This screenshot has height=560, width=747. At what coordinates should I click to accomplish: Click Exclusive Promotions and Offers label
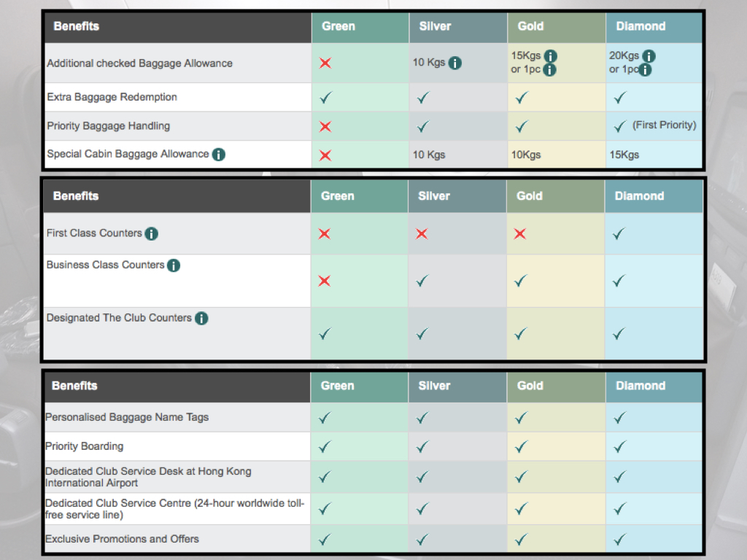[122, 539]
